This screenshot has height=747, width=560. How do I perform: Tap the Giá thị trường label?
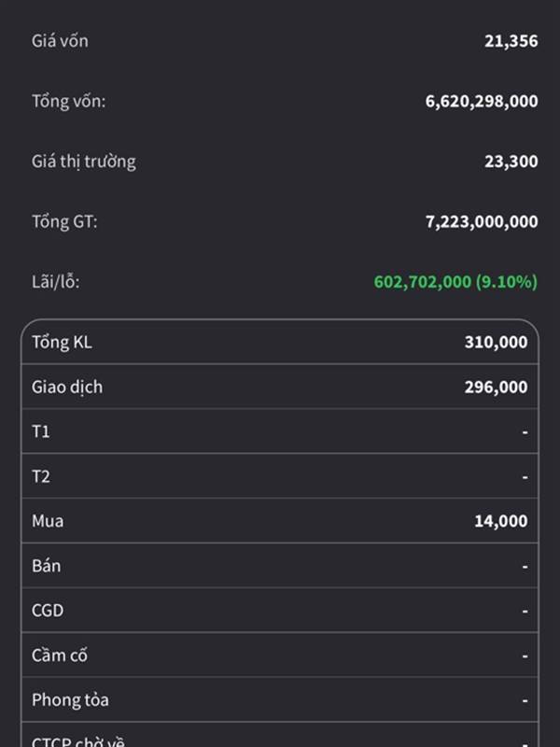[83, 162]
